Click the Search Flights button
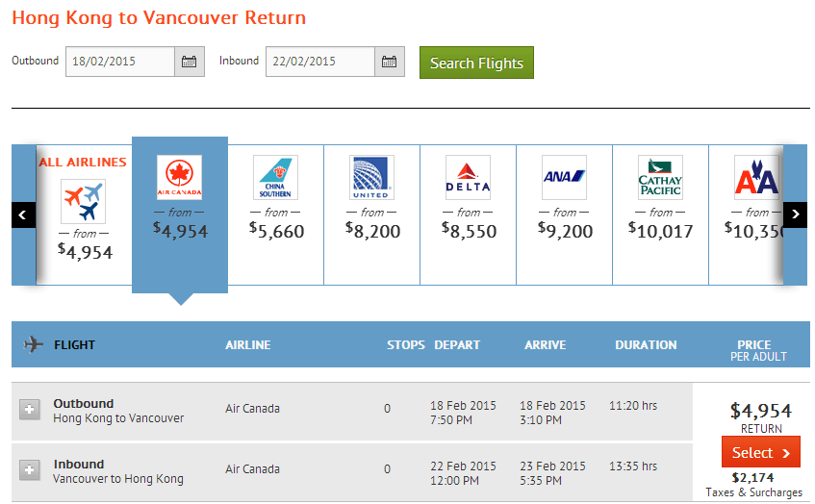 point(476,63)
